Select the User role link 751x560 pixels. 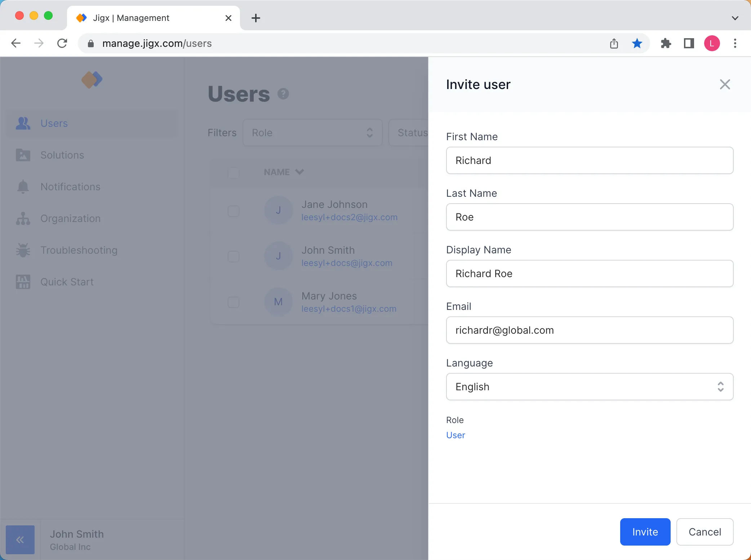click(x=456, y=435)
